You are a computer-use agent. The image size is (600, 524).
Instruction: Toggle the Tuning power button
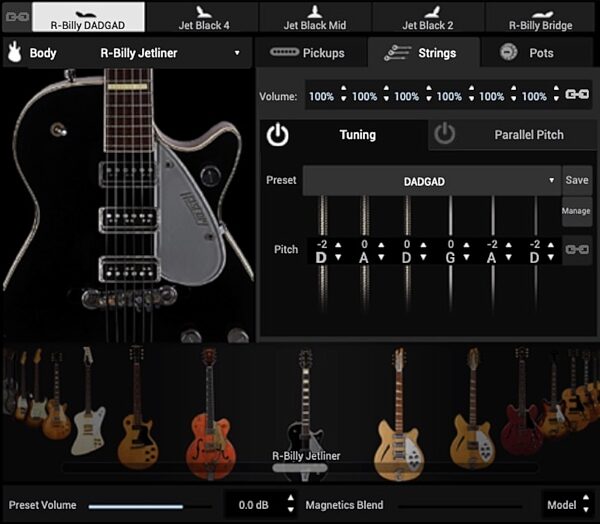(x=277, y=135)
